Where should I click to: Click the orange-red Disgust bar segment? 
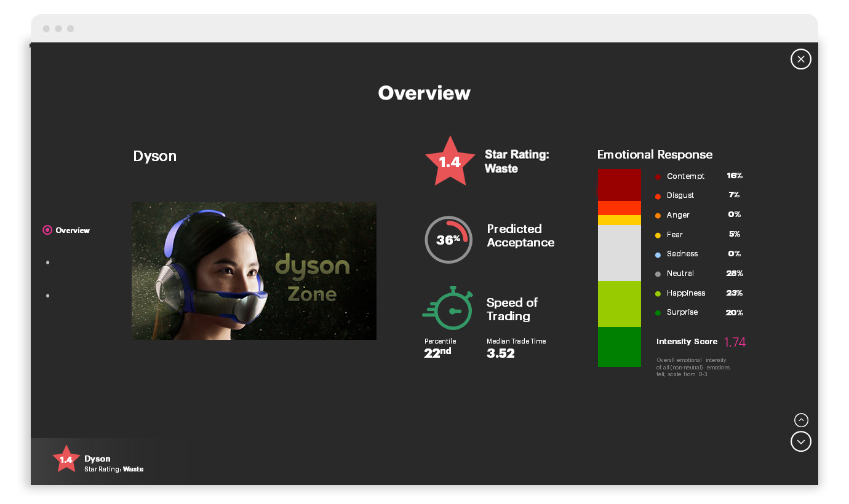[619, 208]
